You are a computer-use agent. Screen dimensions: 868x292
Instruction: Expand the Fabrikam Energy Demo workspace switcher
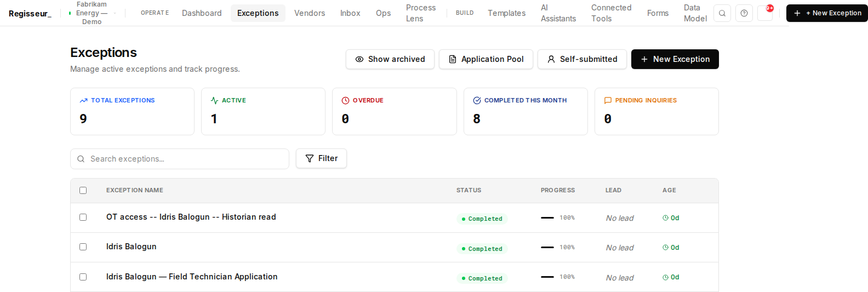pyautogui.click(x=92, y=13)
